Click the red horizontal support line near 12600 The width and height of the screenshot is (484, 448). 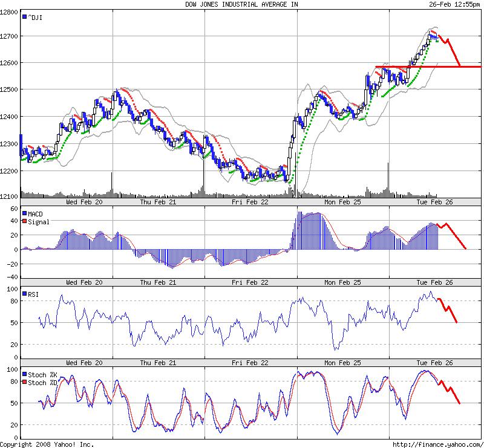coord(428,67)
